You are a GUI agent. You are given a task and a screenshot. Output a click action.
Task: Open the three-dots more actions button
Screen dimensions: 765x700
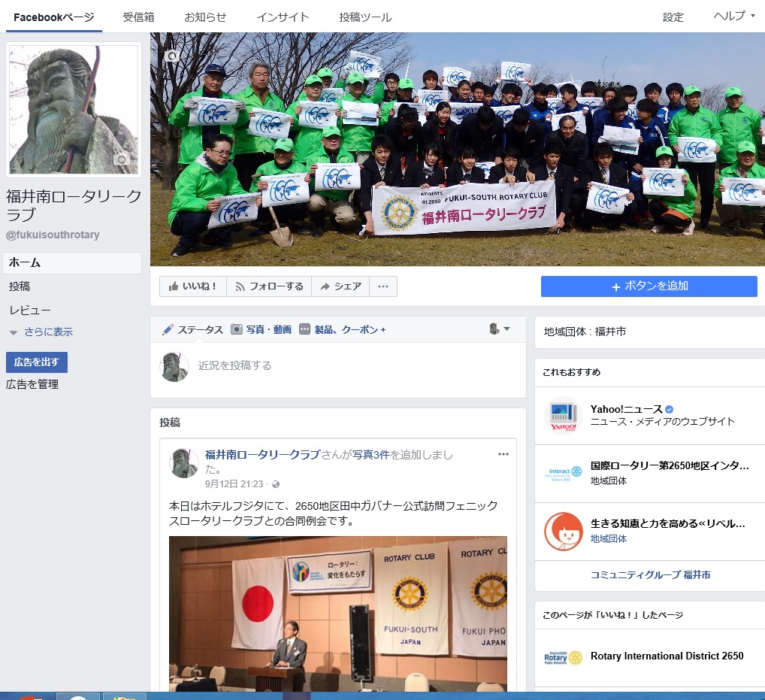pos(382,286)
